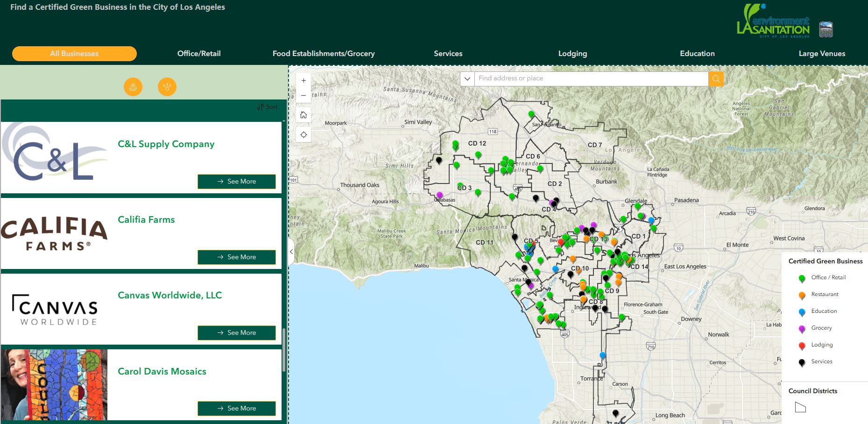The height and width of the screenshot is (424, 868).
Task: Switch to the Food Establishments/Grocery tab
Action: (324, 54)
